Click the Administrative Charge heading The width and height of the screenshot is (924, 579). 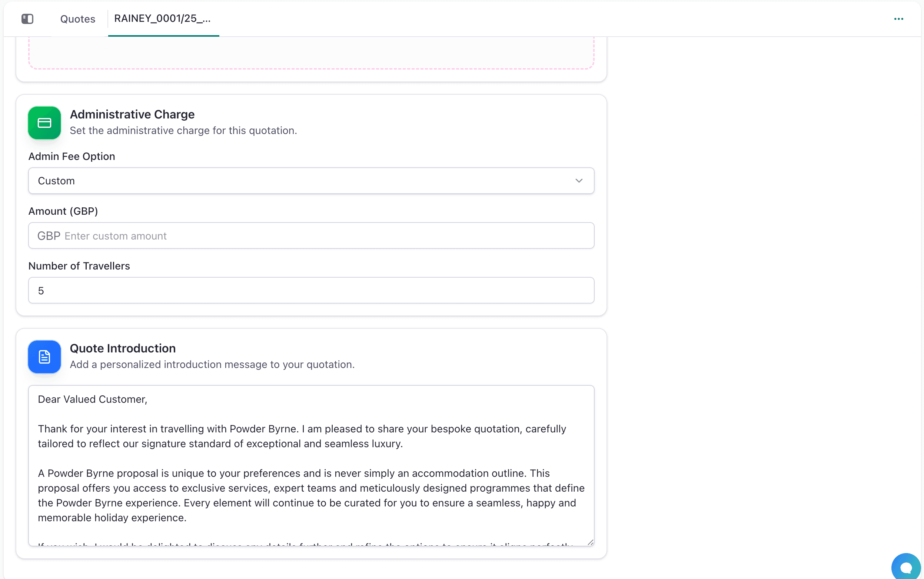(x=132, y=114)
